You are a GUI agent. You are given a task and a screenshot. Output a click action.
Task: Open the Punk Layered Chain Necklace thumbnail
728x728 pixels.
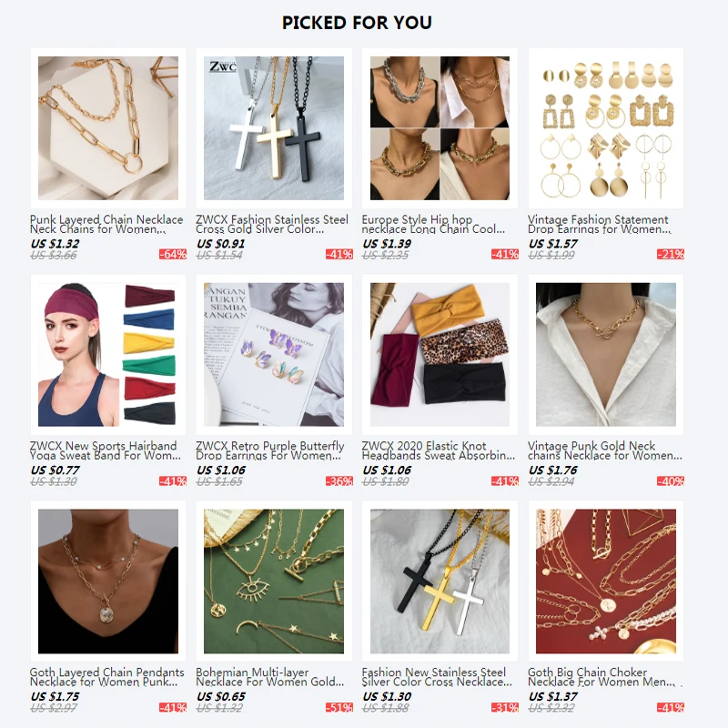(x=108, y=128)
